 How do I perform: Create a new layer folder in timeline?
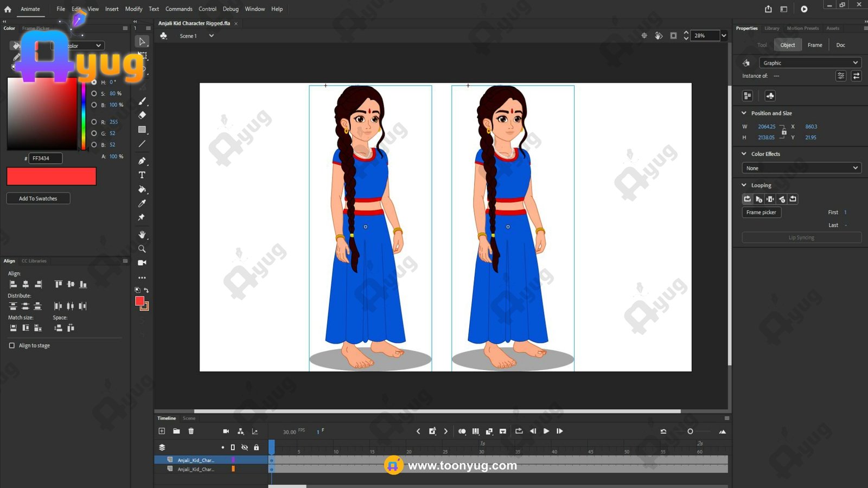coord(176,431)
